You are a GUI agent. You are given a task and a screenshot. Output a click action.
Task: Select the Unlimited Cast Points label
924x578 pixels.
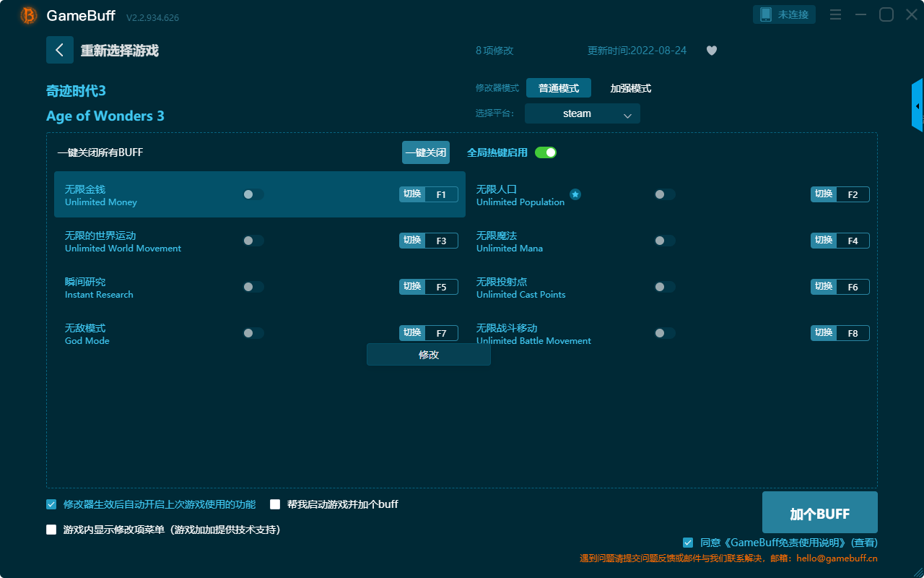(521, 295)
